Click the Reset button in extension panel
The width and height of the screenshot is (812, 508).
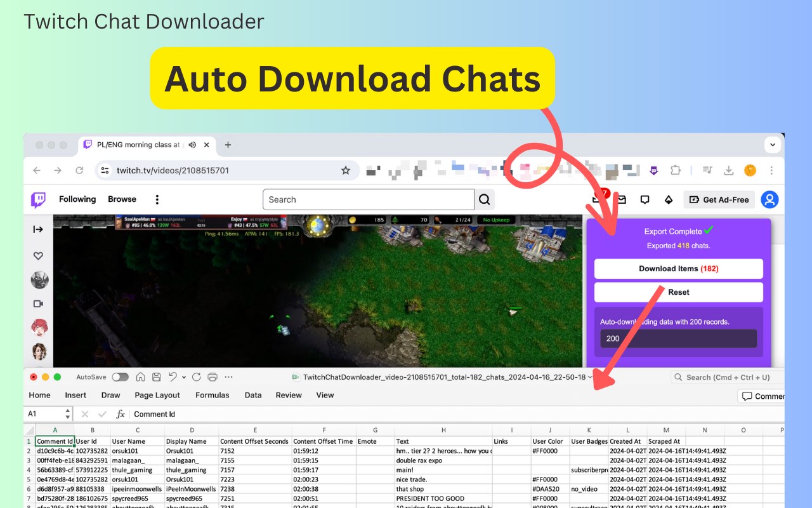point(679,292)
